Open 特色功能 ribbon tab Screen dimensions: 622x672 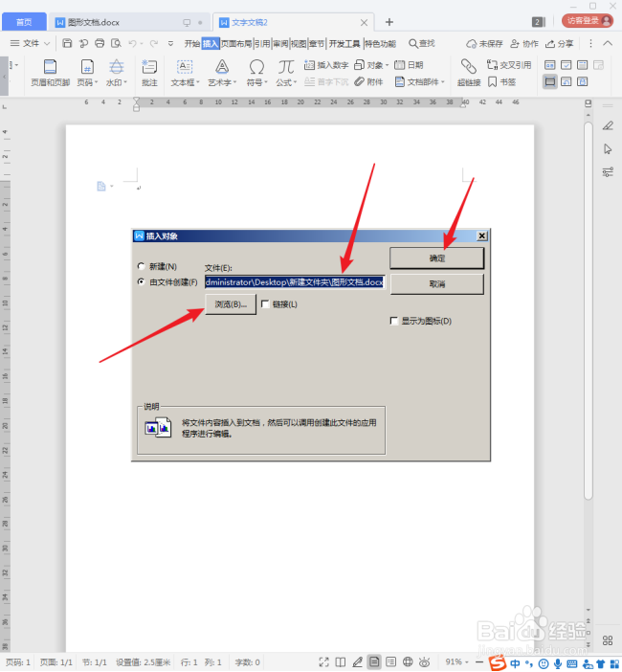tap(381, 43)
